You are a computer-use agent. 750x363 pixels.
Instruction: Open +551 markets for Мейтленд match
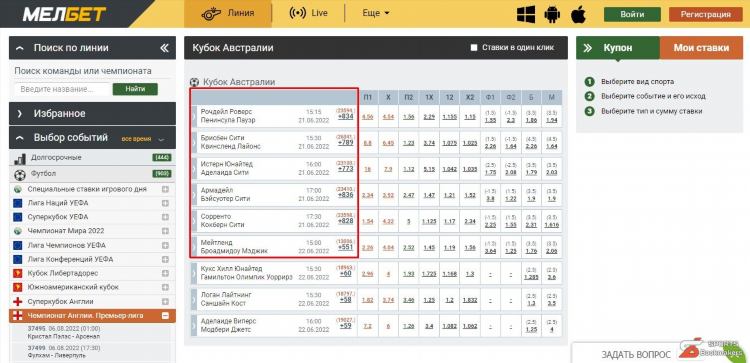coord(345,247)
